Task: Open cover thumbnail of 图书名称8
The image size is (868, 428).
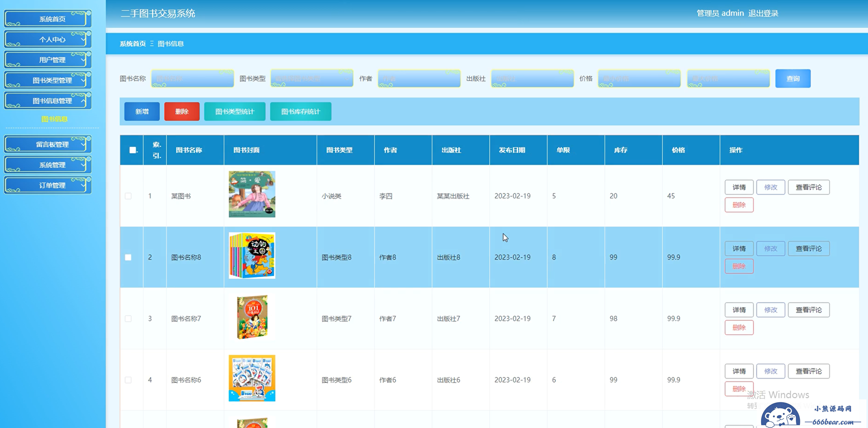Action: click(252, 255)
